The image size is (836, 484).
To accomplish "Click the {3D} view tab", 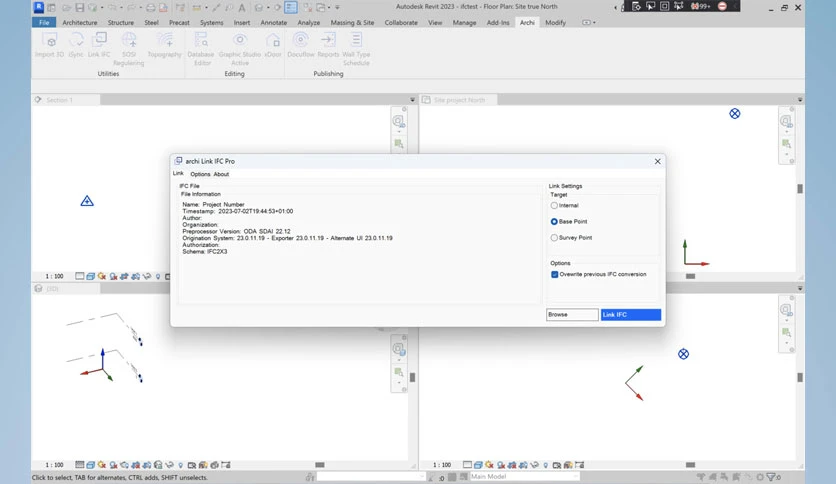I will point(66,288).
